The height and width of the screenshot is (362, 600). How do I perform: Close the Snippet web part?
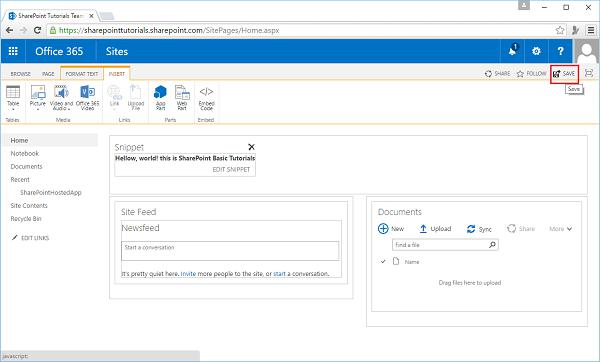pyautogui.click(x=251, y=147)
